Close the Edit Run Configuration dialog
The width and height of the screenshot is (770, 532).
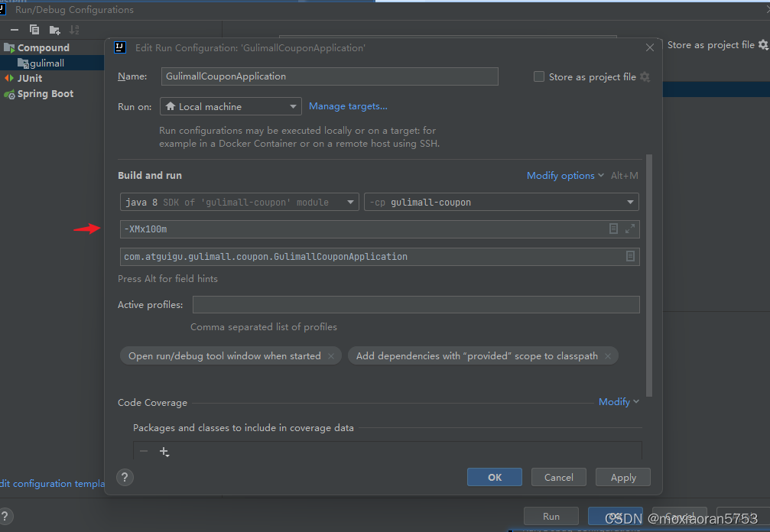click(x=650, y=47)
